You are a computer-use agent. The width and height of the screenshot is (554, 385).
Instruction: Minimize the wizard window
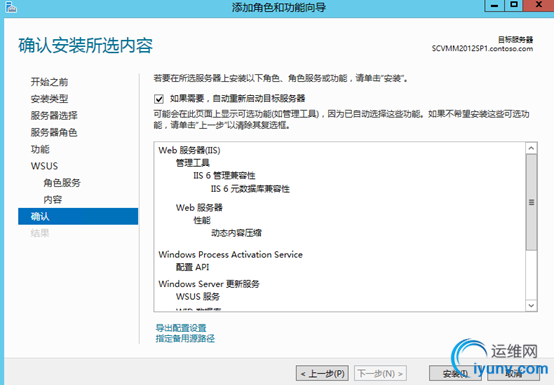(x=495, y=5)
